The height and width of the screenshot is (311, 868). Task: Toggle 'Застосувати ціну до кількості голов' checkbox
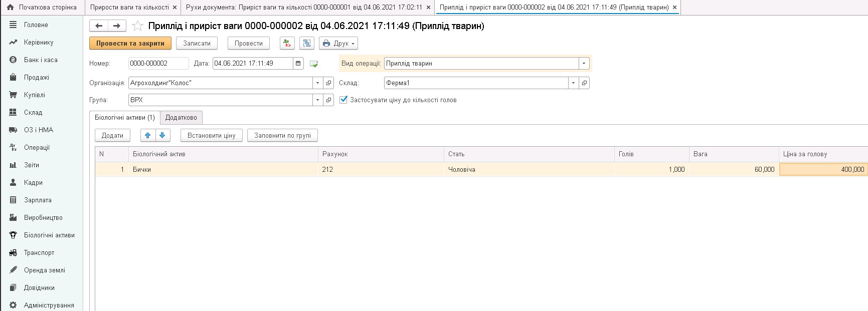tap(343, 100)
